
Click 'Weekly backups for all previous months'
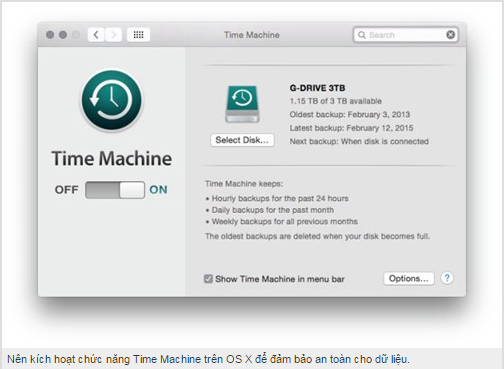pos(285,222)
